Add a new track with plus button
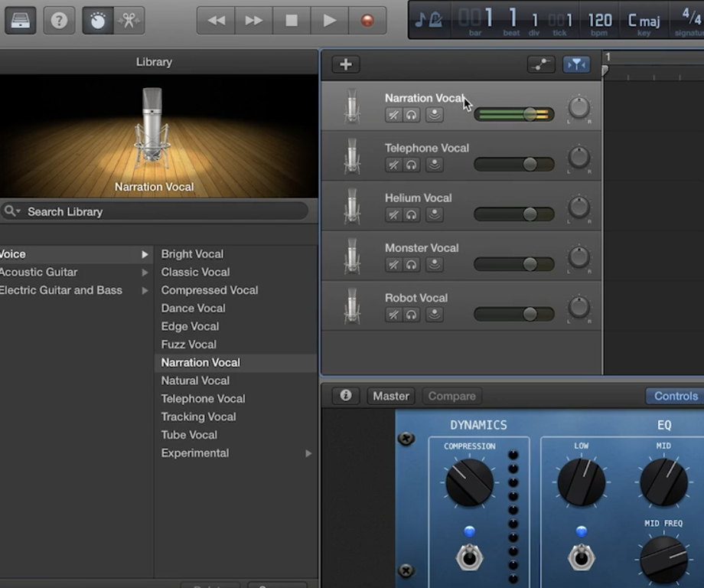This screenshot has width=704, height=588. click(346, 64)
